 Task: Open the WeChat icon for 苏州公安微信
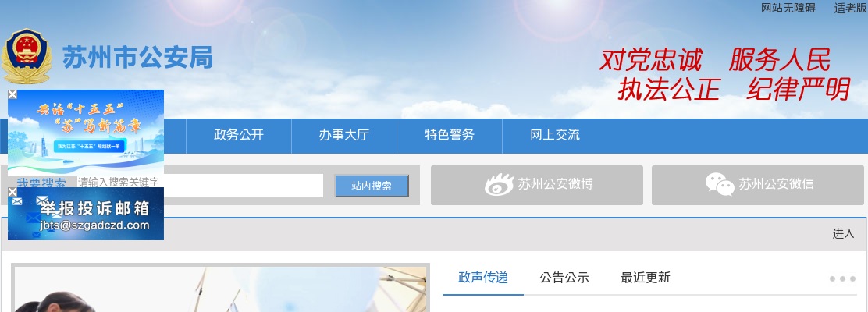[720, 184]
